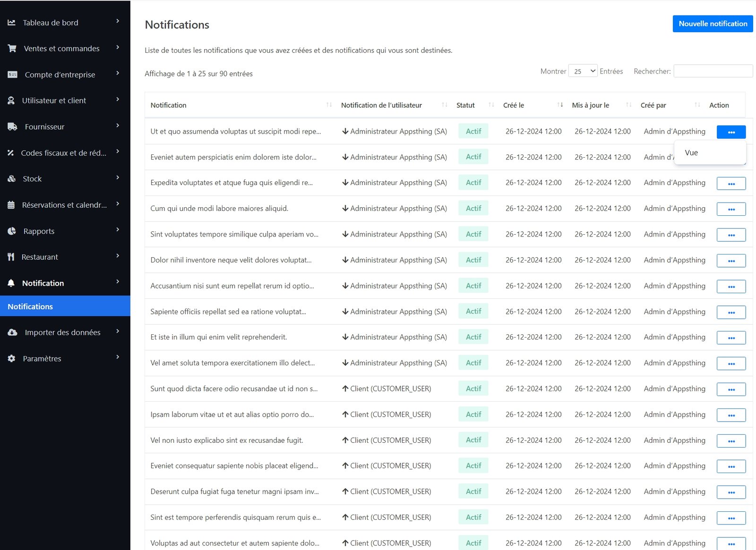Viewport: 756px width, 550px height.
Task: Select Vue from the open action menu
Action: click(691, 152)
